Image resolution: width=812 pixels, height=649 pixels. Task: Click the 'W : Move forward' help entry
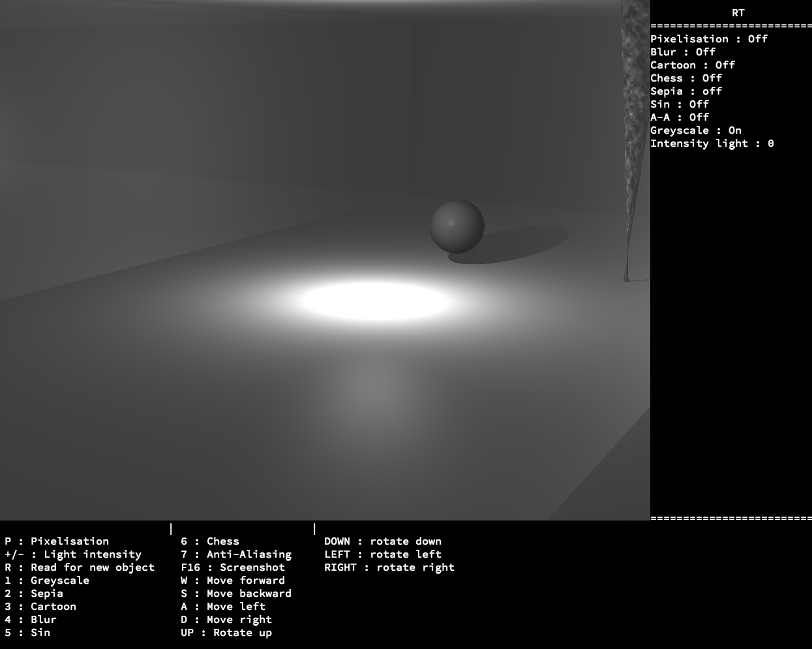[x=233, y=581]
